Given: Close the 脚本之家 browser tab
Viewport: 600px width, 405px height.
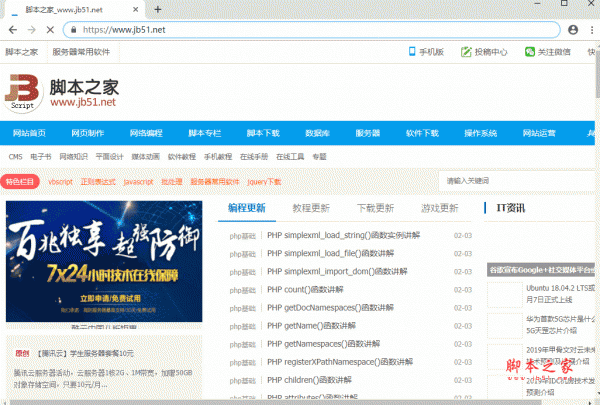Looking at the screenshot, I should [x=135, y=10].
